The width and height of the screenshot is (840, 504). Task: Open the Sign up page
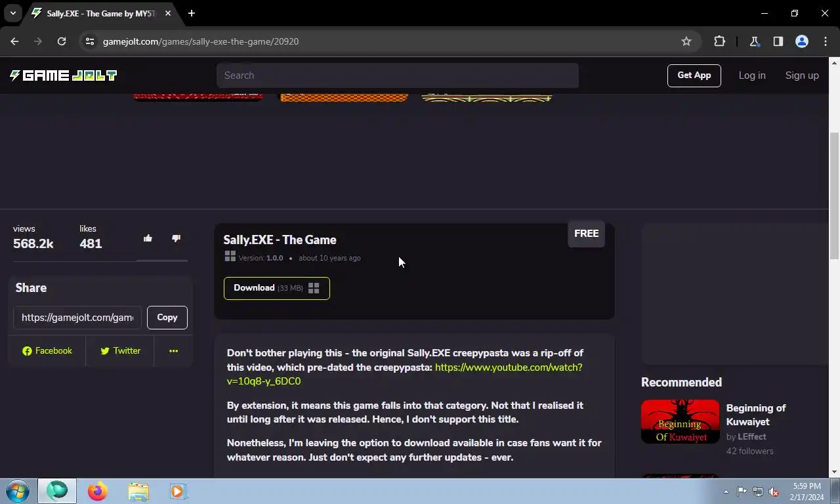pos(802,75)
